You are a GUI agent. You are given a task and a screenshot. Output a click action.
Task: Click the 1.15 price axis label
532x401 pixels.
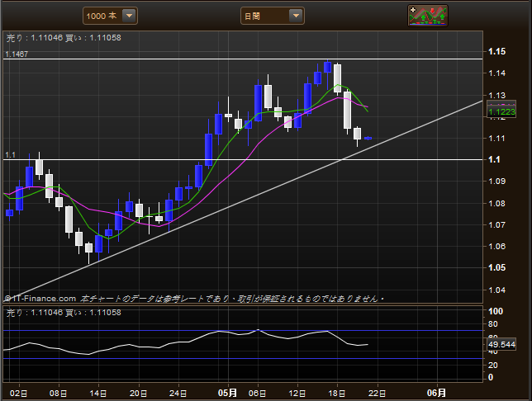pos(496,51)
